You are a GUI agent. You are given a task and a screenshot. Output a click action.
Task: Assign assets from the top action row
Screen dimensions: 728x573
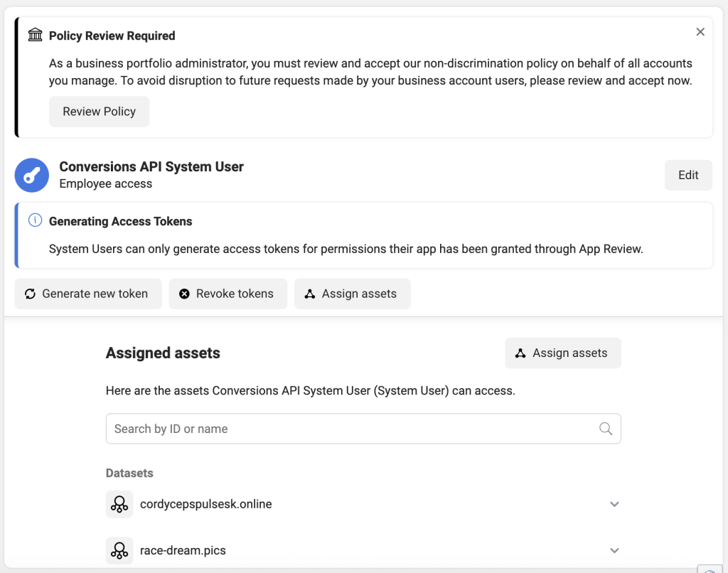click(x=353, y=294)
